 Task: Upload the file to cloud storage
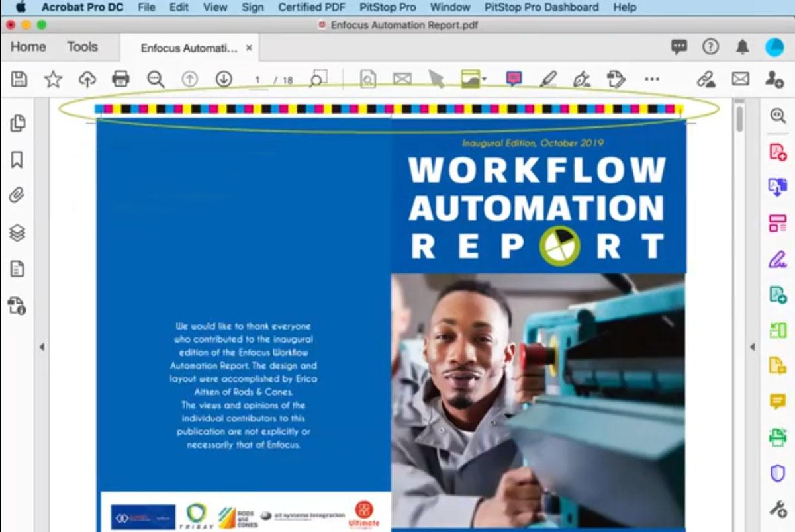(x=87, y=79)
